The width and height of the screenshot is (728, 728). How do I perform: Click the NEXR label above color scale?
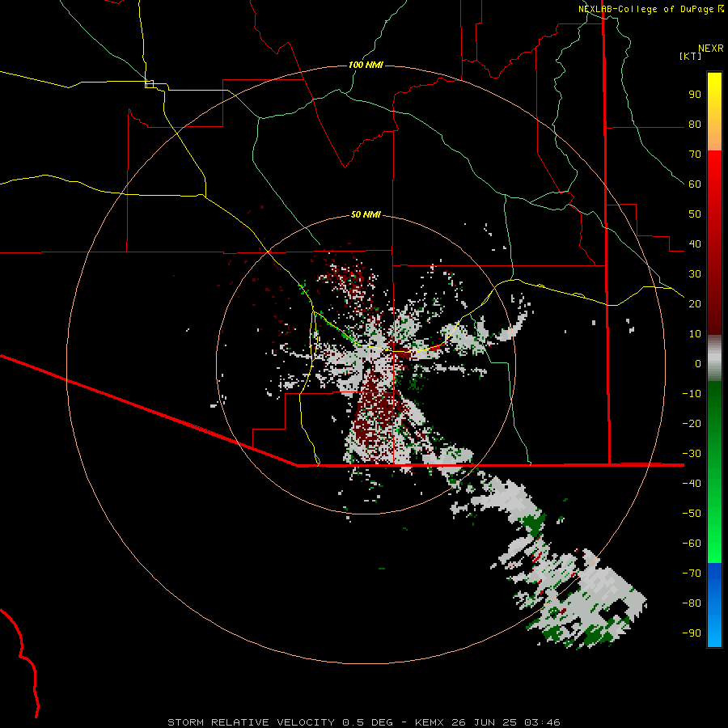pos(711,49)
